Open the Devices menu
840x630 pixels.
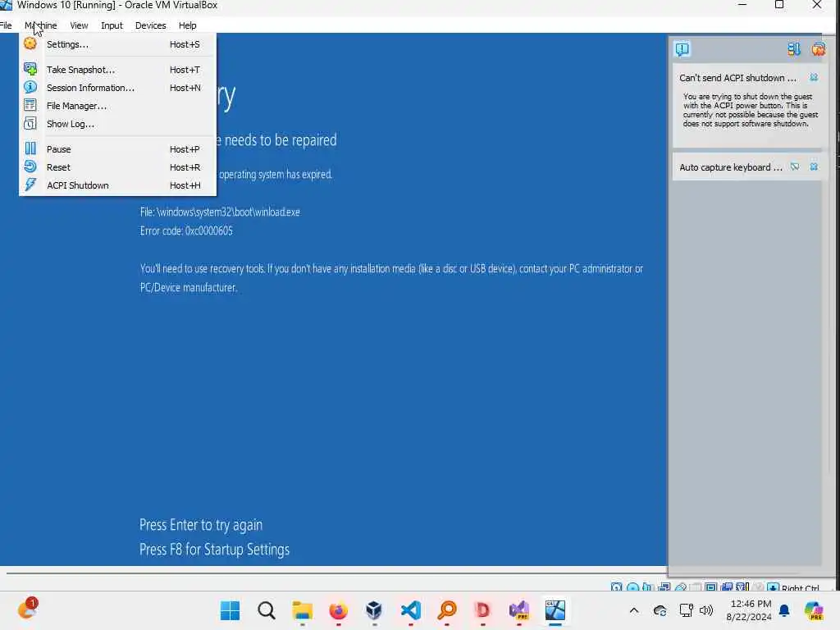[x=151, y=25]
